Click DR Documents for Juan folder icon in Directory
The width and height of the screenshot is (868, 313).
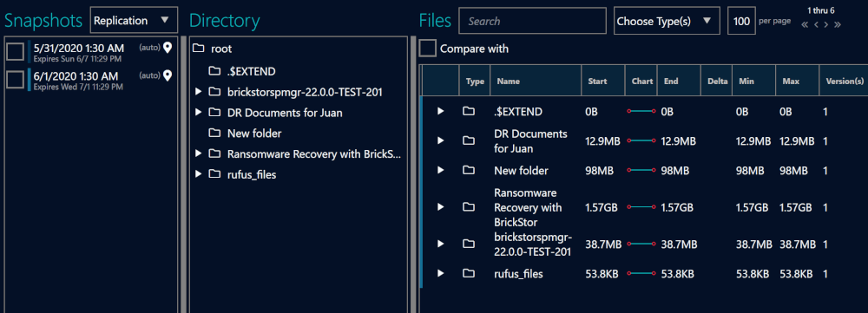[x=214, y=113]
